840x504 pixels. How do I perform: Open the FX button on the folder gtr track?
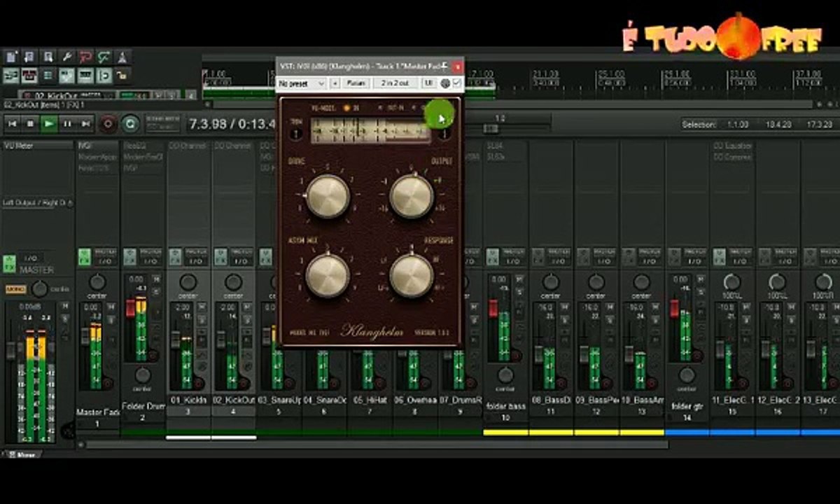674,257
